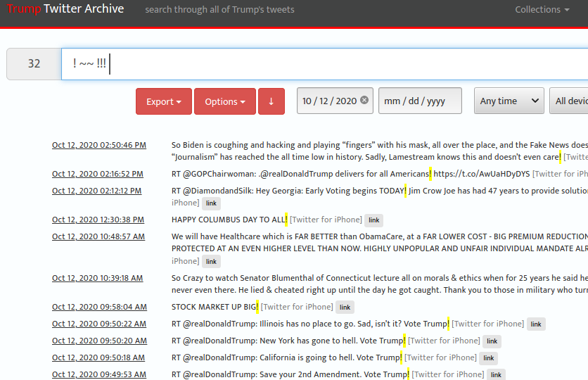Open the Oct 12, 2020 09:50:20 AM tweet
Viewport: 588px width, 380px height.
pyautogui.click(x=99, y=341)
